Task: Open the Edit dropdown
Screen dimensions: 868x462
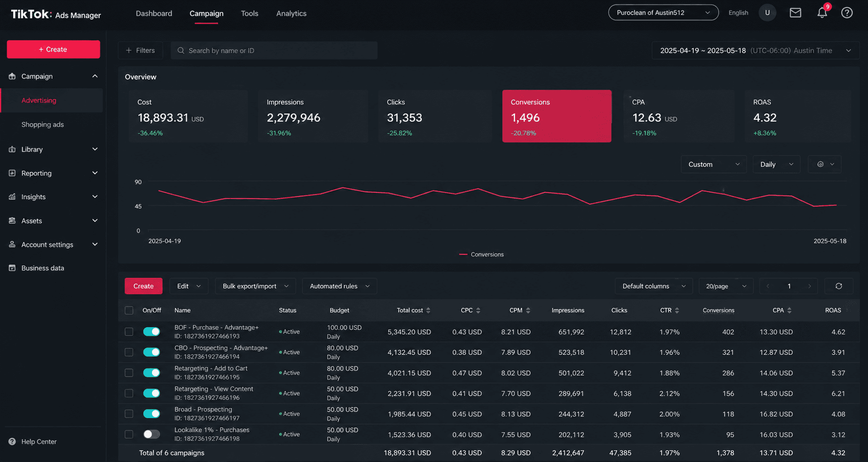Action: [x=189, y=286]
